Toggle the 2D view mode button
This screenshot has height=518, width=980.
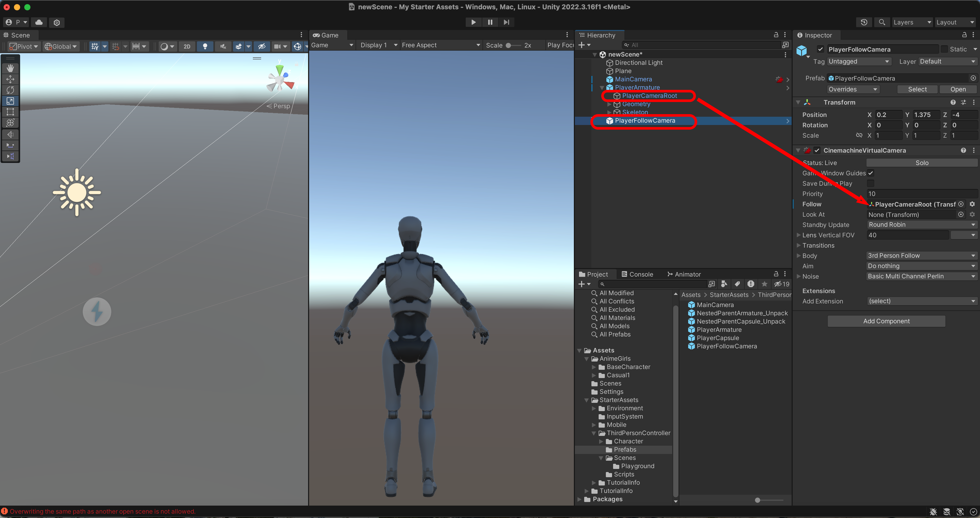coord(187,46)
